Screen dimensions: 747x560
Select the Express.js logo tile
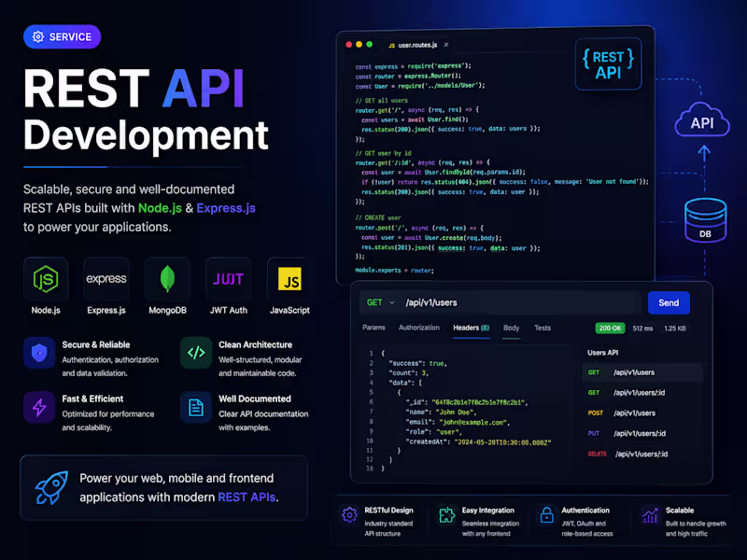click(x=106, y=279)
